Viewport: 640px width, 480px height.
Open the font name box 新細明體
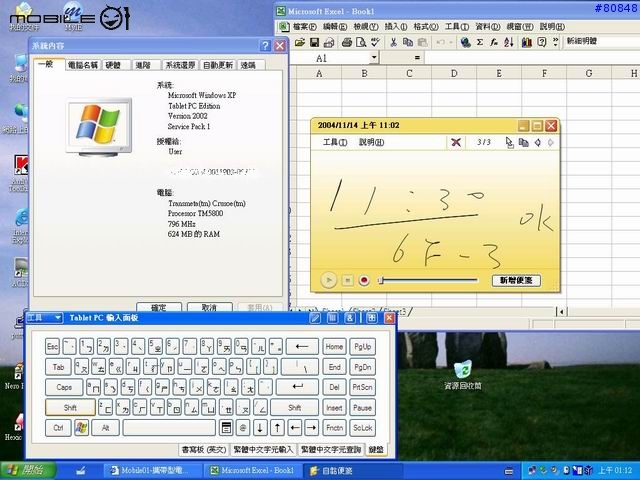point(601,41)
